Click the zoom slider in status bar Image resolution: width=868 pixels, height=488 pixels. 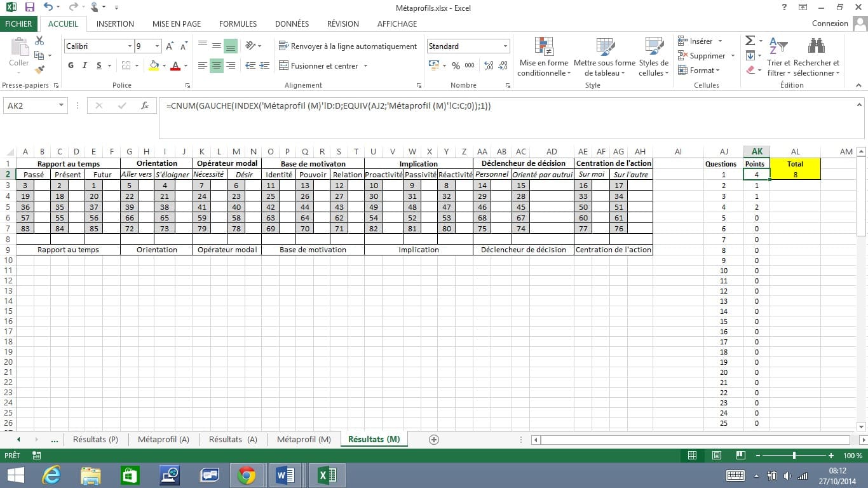(794, 456)
